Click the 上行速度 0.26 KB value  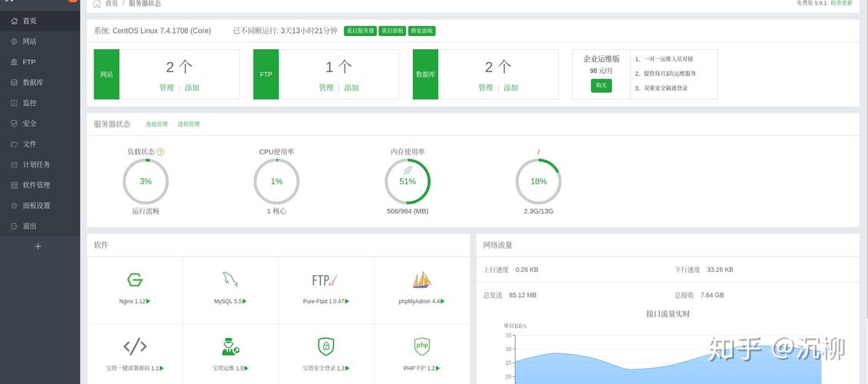pyautogui.click(x=526, y=270)
